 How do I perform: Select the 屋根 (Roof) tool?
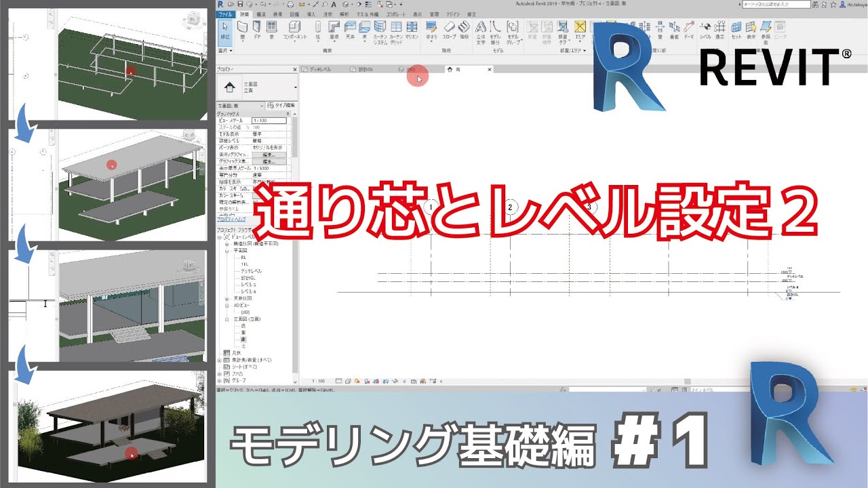click(x=334, y=30)
